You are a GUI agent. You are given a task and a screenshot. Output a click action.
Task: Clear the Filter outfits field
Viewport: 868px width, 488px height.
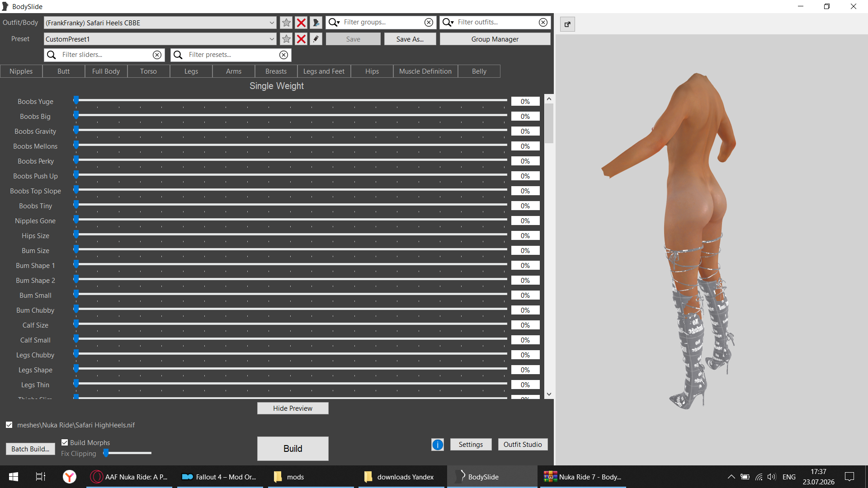[x=543, y=22]
